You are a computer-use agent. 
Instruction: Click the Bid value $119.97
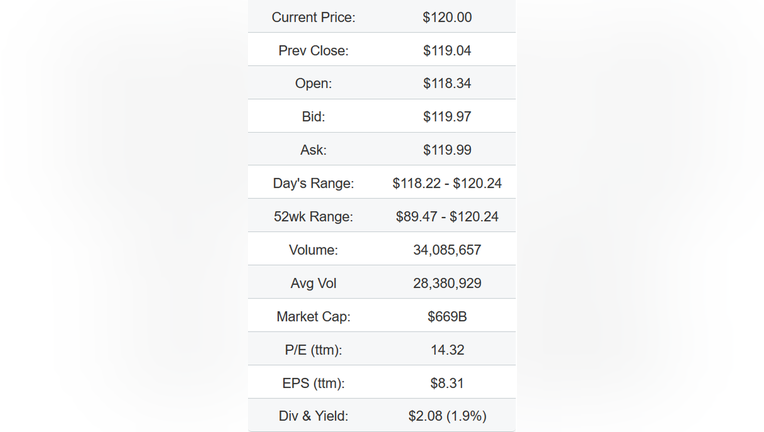(447, 117)
